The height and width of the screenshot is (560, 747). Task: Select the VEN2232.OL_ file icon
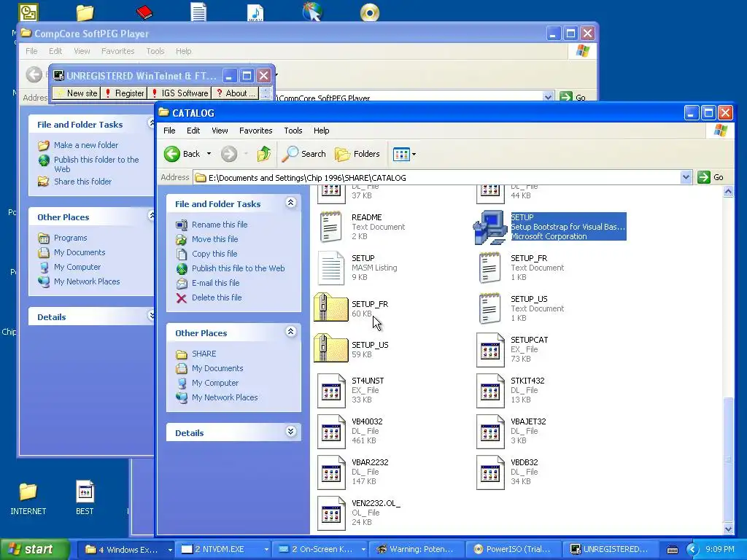pos(331,513)
